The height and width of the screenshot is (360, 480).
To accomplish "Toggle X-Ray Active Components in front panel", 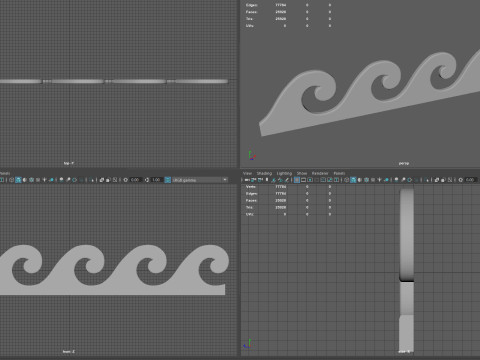I will (108, 180).
